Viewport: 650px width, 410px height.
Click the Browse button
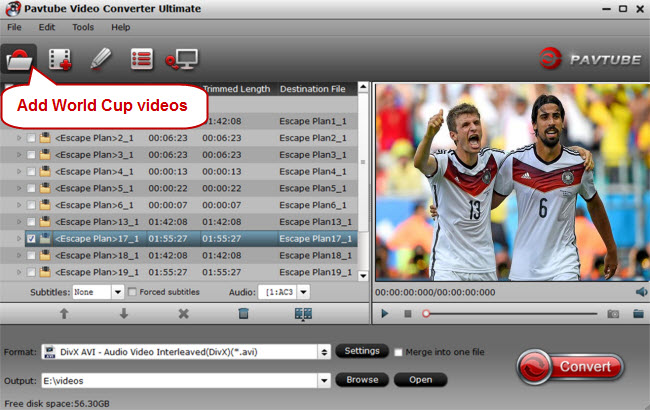pos(362,379)
